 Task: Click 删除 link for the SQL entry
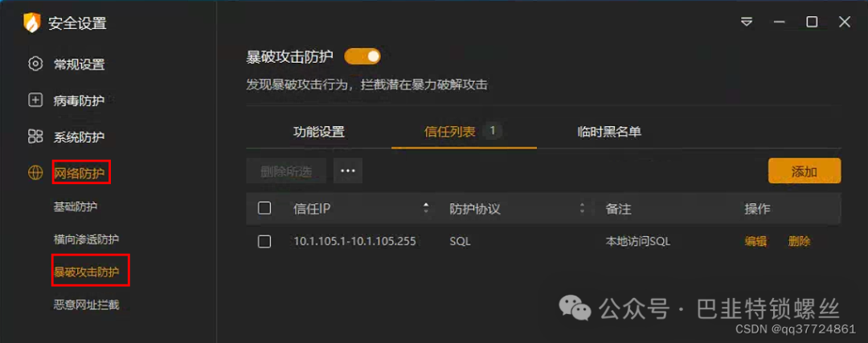click(800, 241)
